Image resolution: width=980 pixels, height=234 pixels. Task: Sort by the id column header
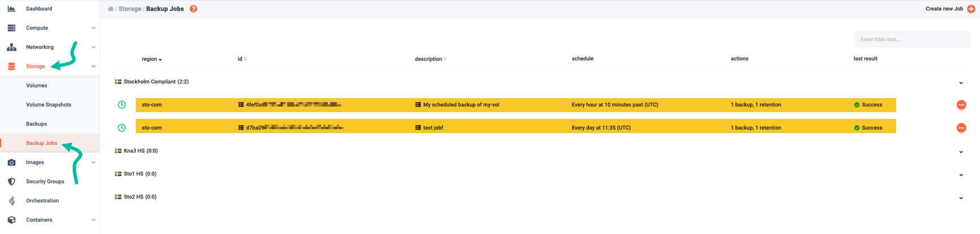tap(242, 59)
